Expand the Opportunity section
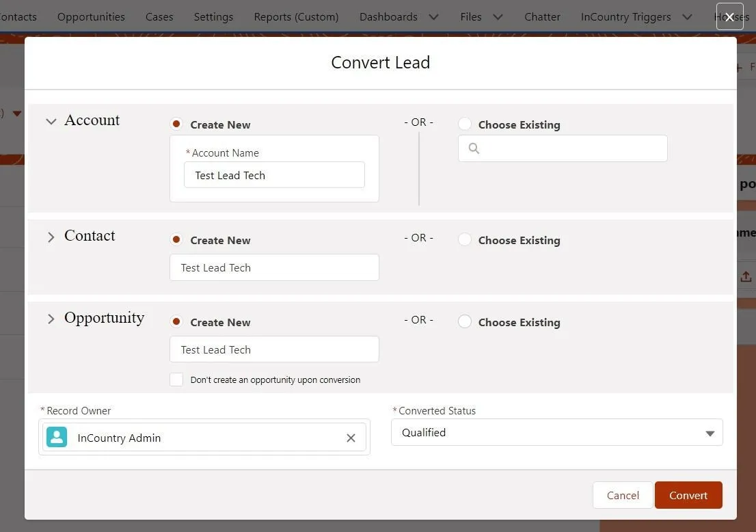This screenshot has height=532, width=756. pyautogui.click(x=51, y=319)
